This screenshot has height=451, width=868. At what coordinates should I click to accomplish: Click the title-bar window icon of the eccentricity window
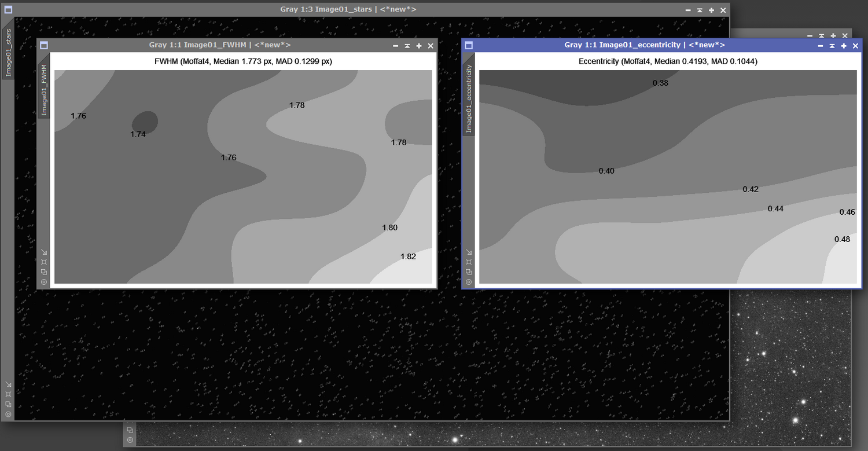point(468,45)
